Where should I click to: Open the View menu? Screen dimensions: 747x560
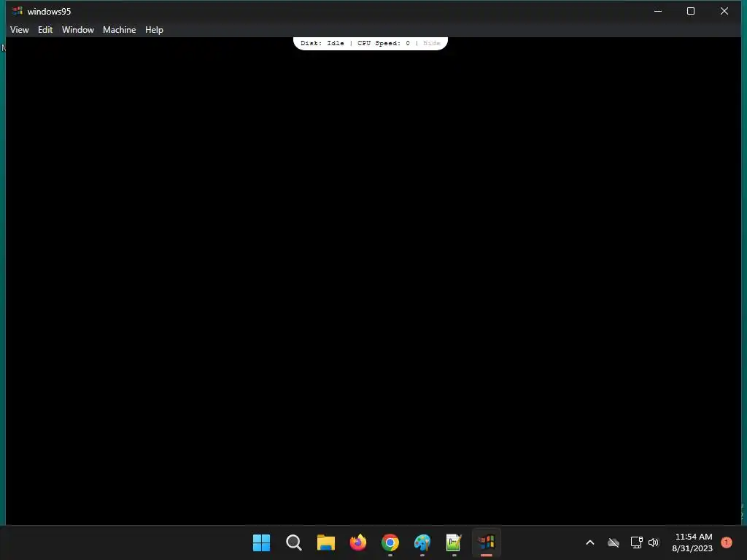coord(20,29)
